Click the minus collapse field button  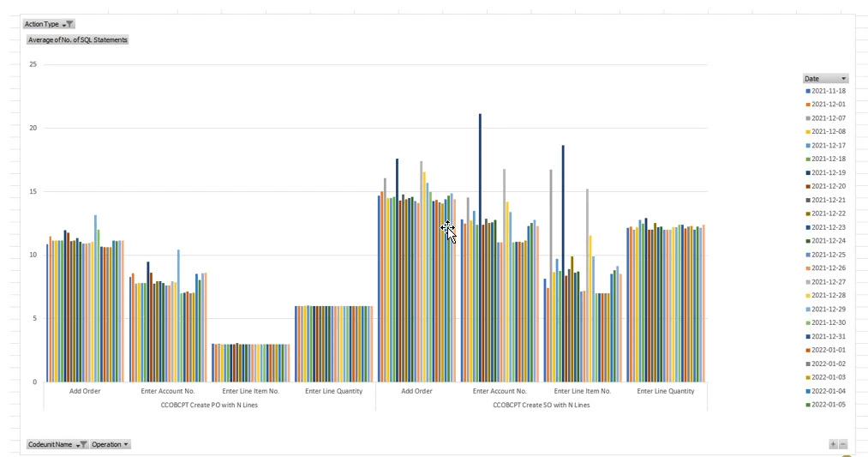pos(843,444)
